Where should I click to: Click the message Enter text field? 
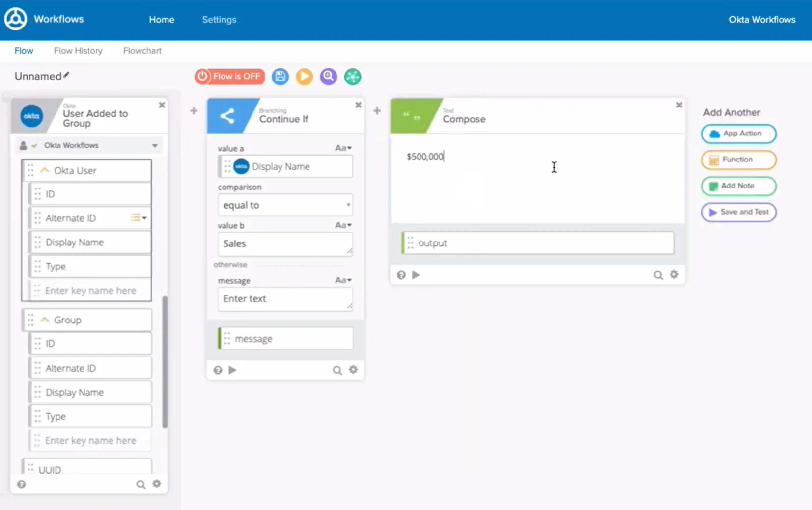point(285,298)
